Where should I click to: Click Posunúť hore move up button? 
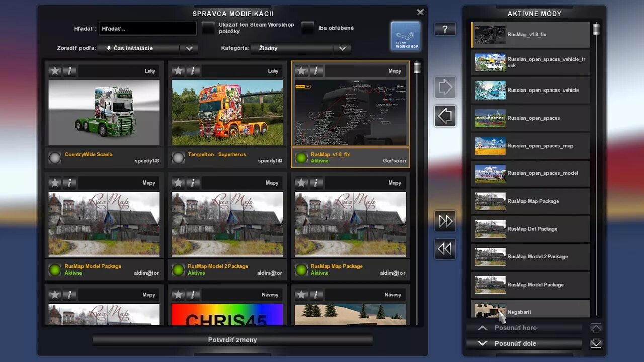pyautogui.click(x=524, y=328)
